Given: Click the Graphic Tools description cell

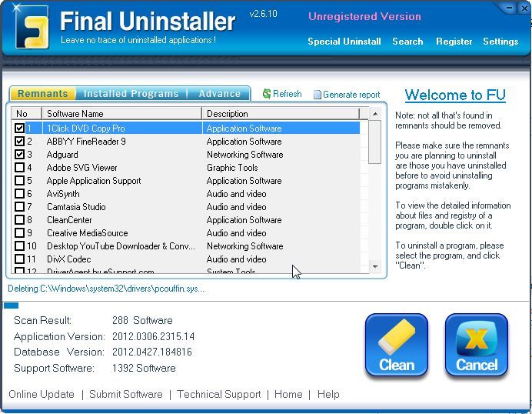Looking at the screenshot, I should [x=232, y=168].
